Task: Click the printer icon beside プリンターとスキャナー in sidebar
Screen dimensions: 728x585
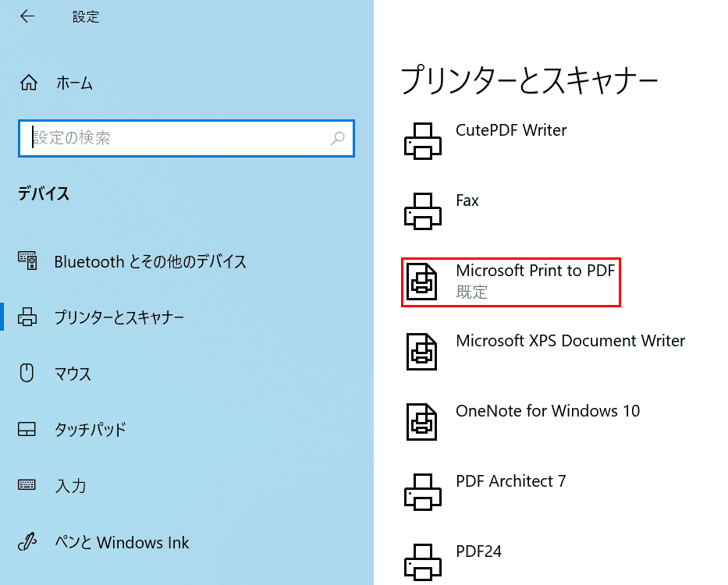Action: [x=27, y=317]
